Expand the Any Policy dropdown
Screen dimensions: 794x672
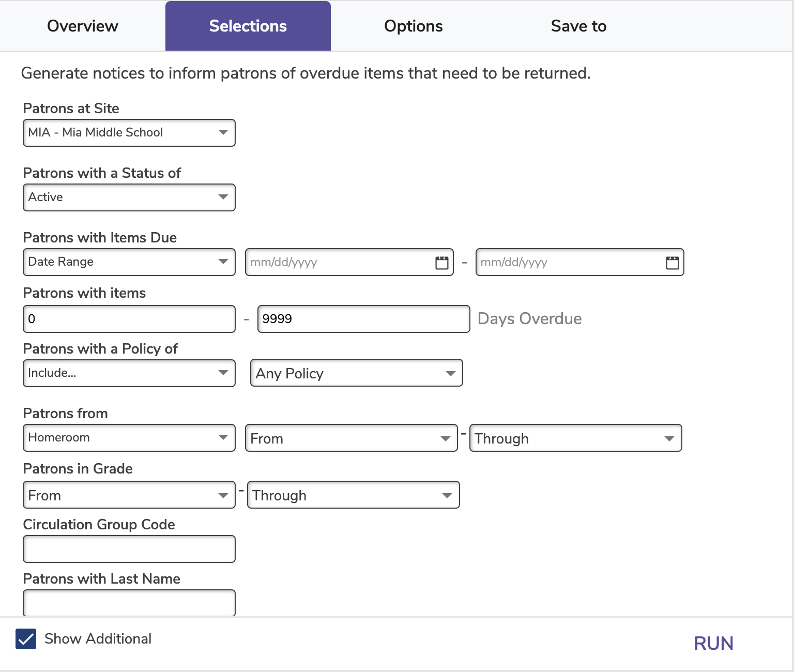[356, 373]
